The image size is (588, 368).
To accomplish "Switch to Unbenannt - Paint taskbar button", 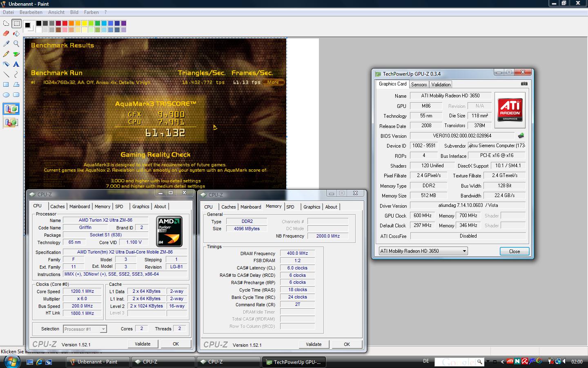I will pyautogui.click(x=98, y=362).
